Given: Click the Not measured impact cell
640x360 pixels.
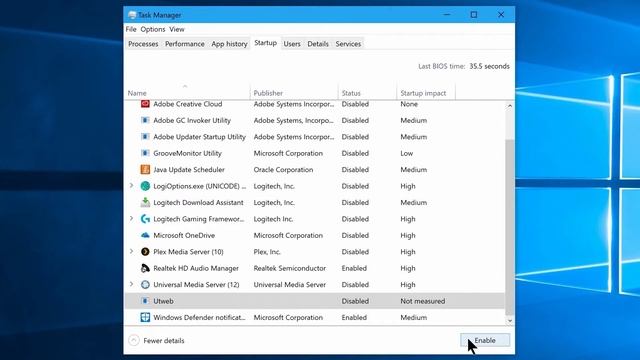Looking at the screenshot, I should click(x=422, y=301).
